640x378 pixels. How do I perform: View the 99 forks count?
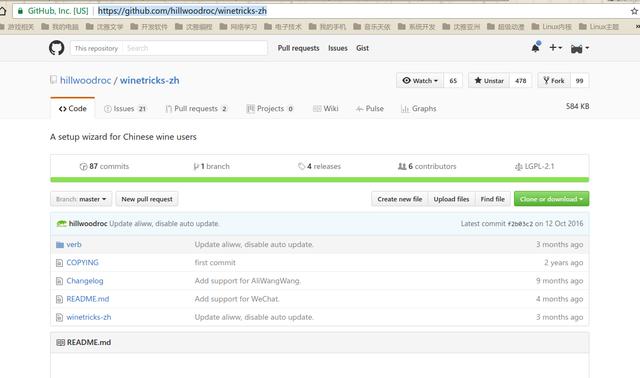[580, 80]
